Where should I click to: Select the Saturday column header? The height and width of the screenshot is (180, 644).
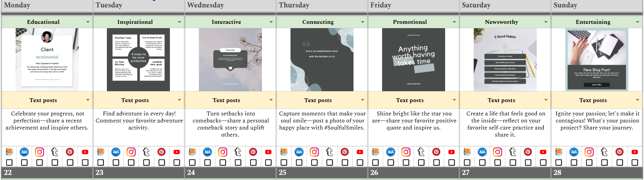coord(505,5)
